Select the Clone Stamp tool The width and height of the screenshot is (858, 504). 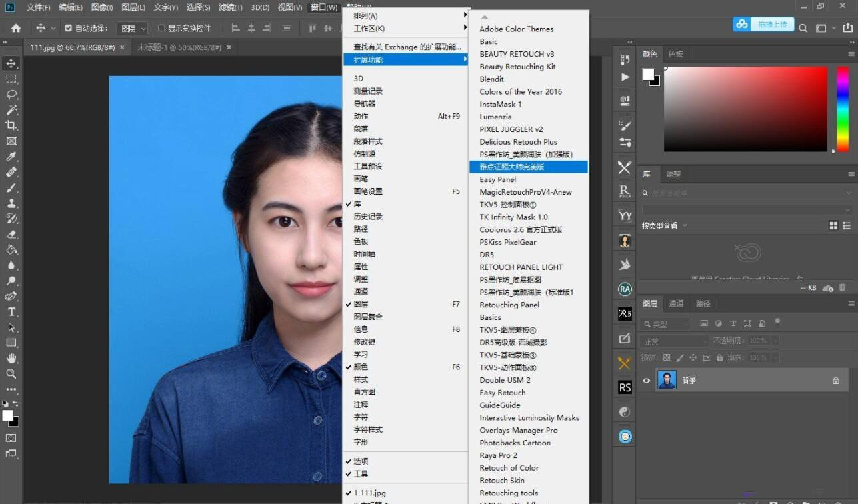pos(11,203)
